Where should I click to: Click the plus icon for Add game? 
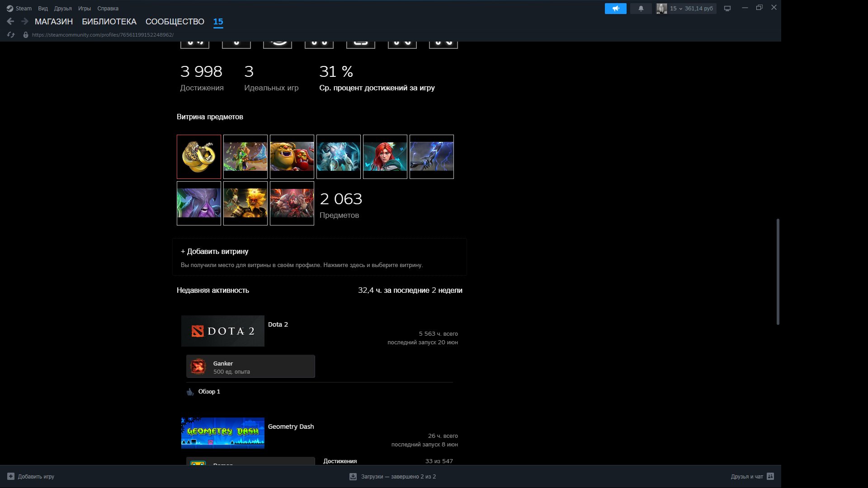tap(11, 476)
